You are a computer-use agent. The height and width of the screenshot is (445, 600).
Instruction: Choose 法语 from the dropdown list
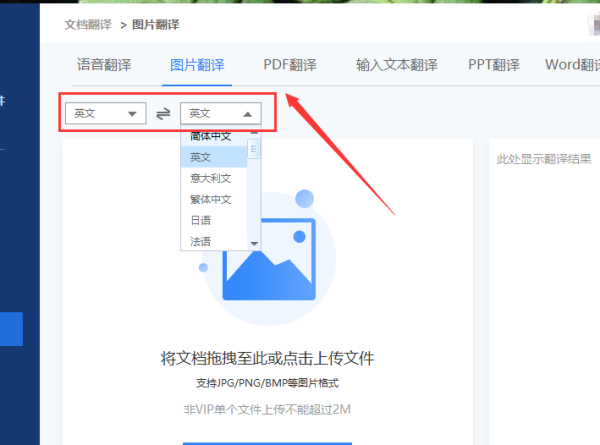pos(201,241)
